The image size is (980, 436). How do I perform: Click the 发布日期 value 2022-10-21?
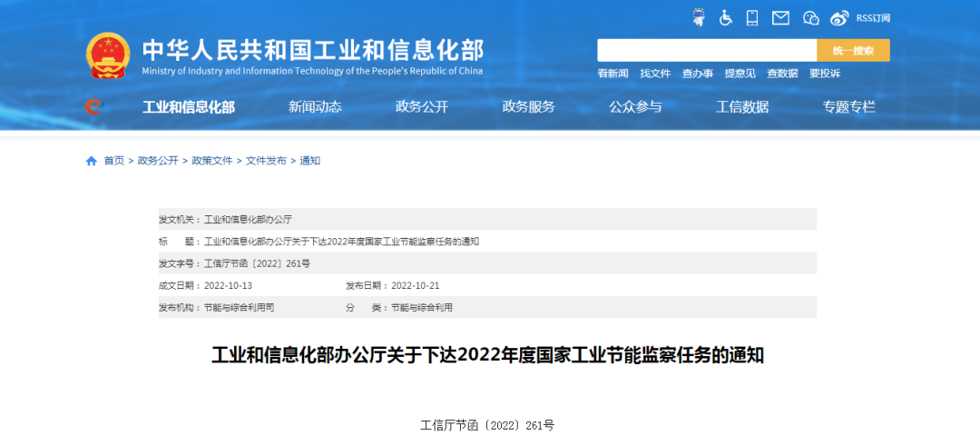[x=415, y=285]
